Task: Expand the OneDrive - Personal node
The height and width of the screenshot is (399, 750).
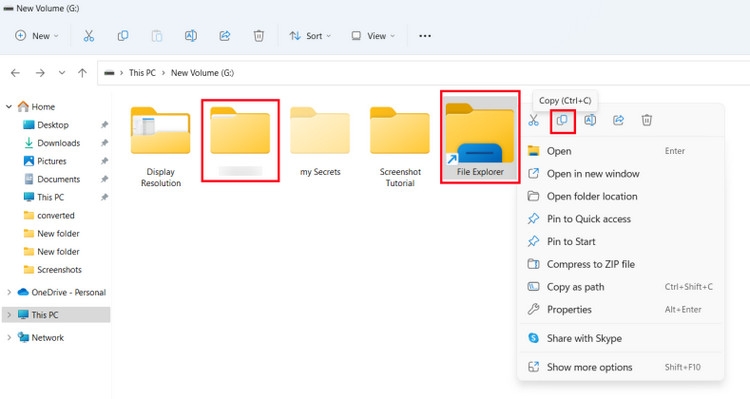Action: (9, 292)
